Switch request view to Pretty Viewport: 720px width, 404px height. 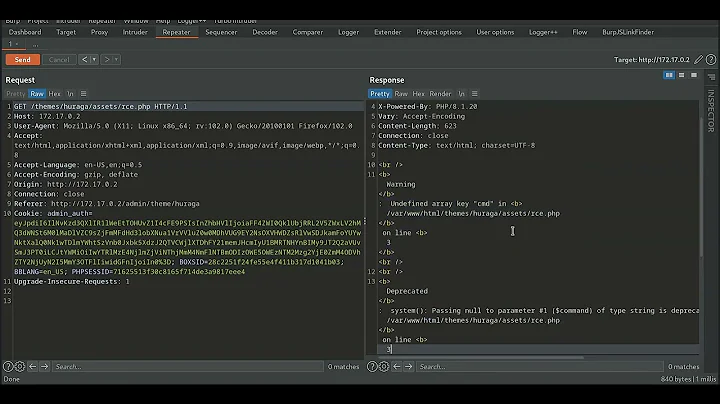pos(16,94)
